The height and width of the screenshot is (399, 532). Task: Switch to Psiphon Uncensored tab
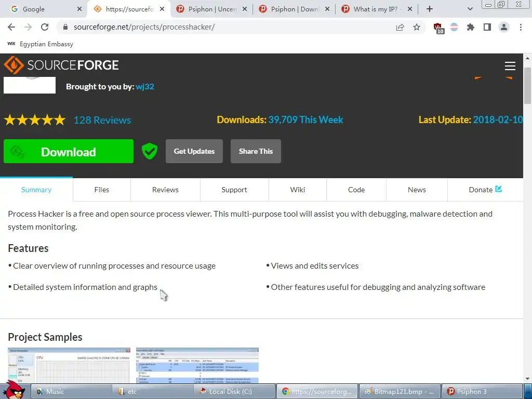pos(210,9)
